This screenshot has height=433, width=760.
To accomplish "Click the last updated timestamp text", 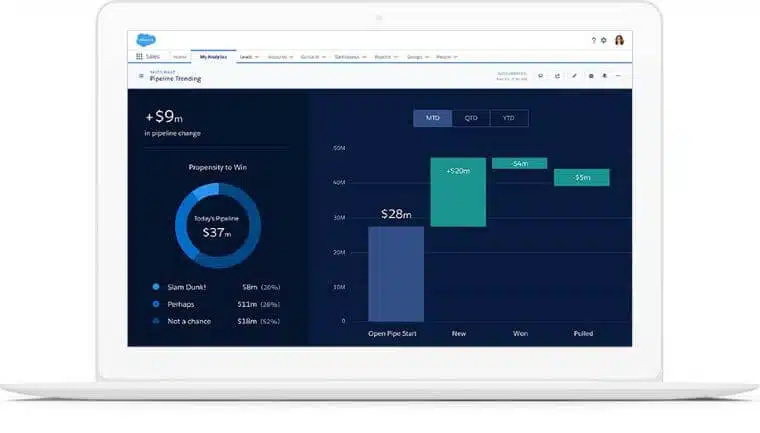I will [511, 76].
